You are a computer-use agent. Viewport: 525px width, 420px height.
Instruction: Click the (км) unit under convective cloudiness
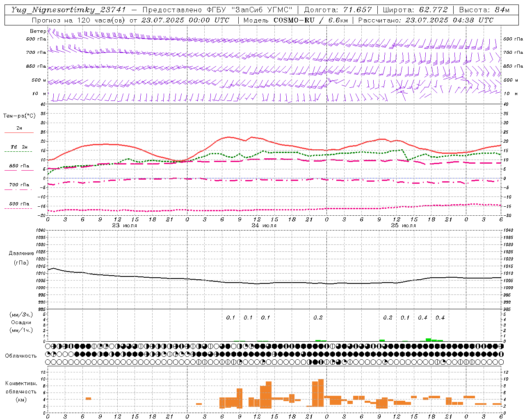point(21,399)
